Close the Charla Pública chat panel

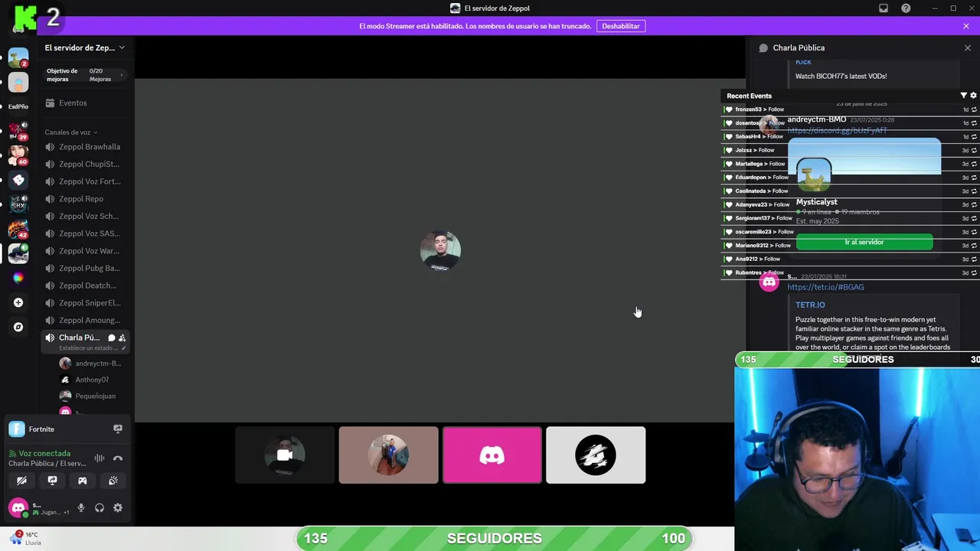pos(968,48)
